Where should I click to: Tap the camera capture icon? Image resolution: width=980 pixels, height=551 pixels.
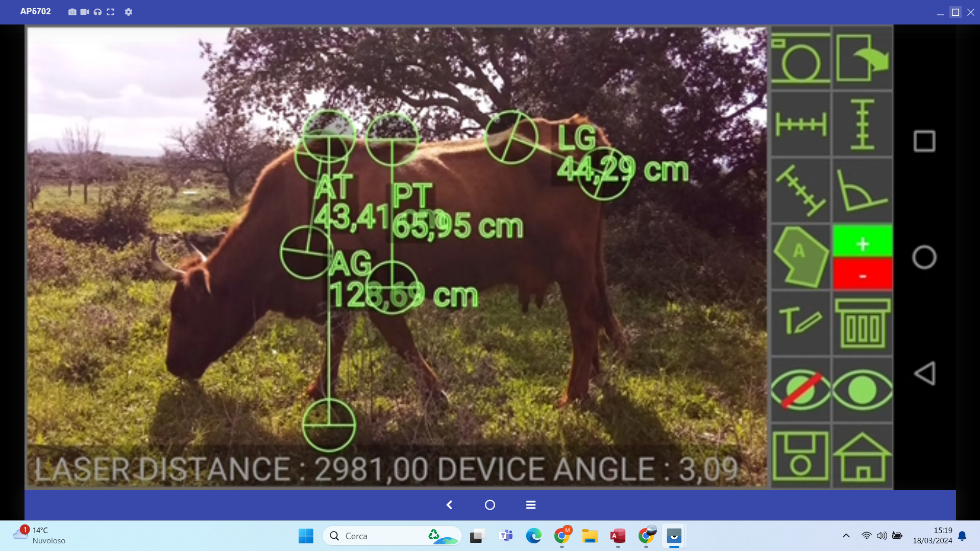[x=800, y=59]
